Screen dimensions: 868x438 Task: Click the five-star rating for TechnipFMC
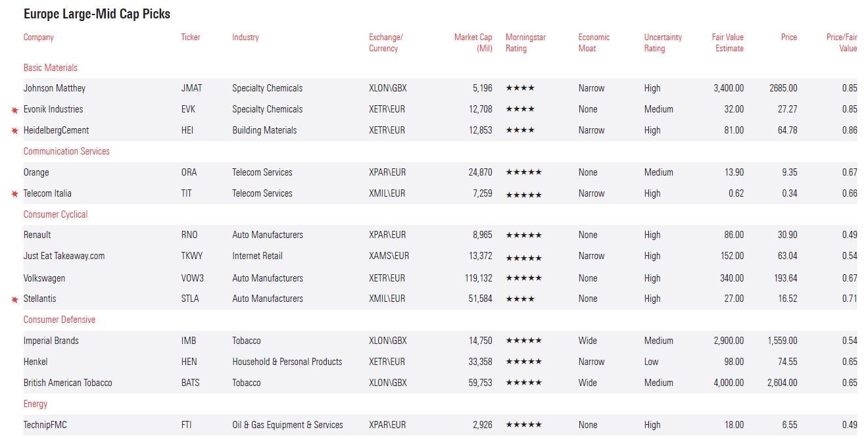coord(523,426)
